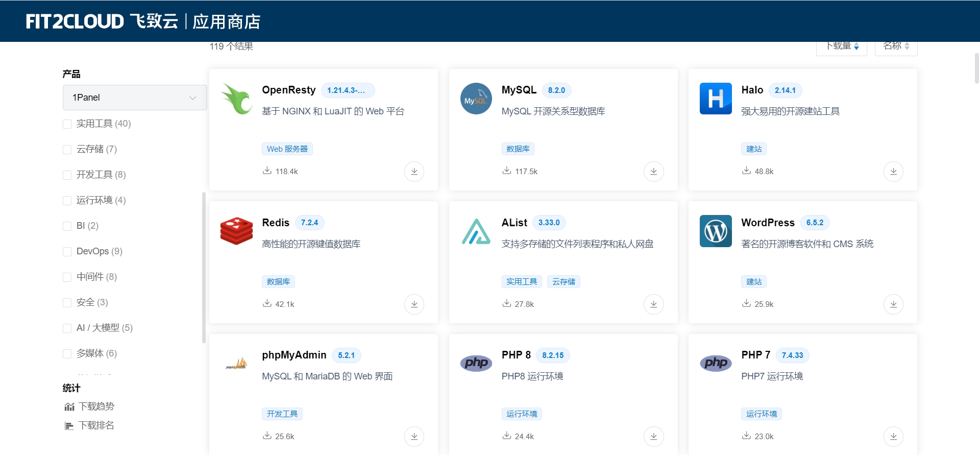Click the download count icon beside 42.1k
Screen dimensions: 980x455
coord(267,303)
